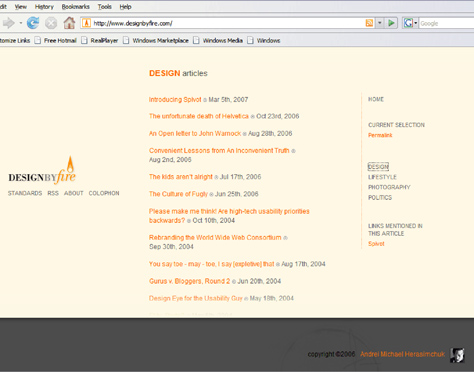The width and height of the screenshot is (474, 372).
Task: Click the Design by Fire logo
Action: pos(42,171)
